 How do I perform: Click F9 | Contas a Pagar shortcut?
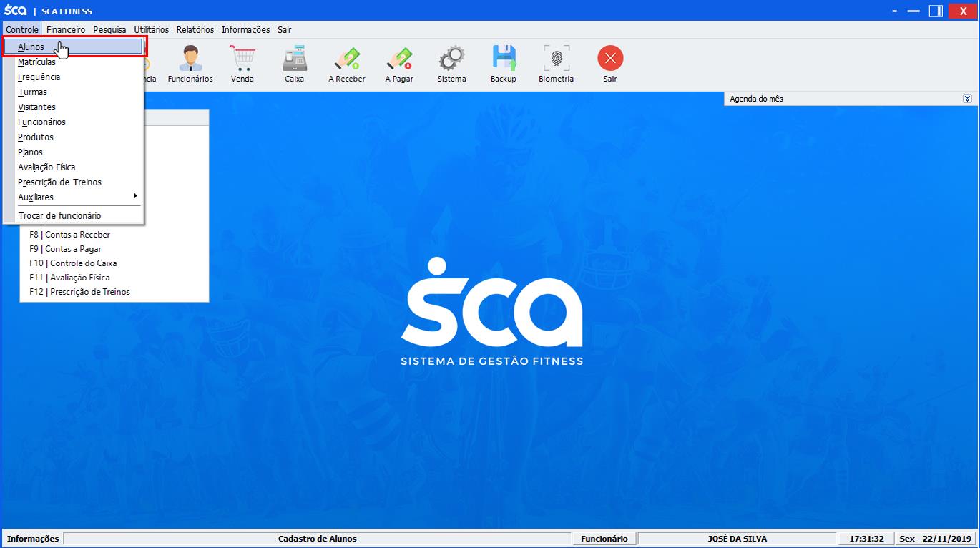point(65,249)
